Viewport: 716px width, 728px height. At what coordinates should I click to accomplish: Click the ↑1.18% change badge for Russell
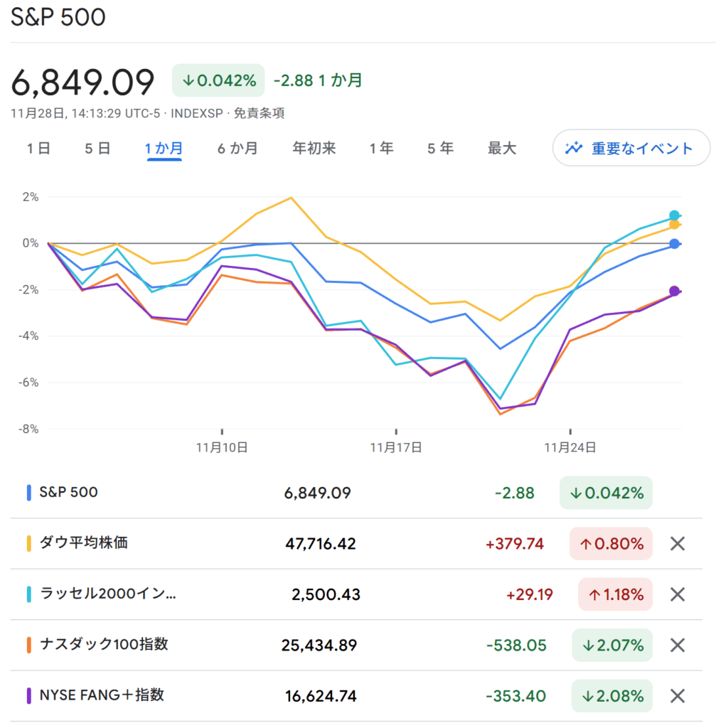click(x=615, y=594)
